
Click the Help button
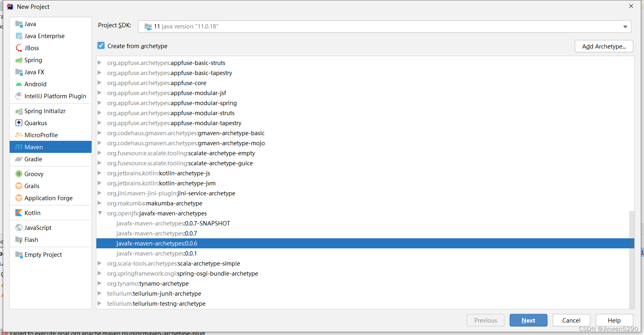pyautogui.click(x=614, y=320)
